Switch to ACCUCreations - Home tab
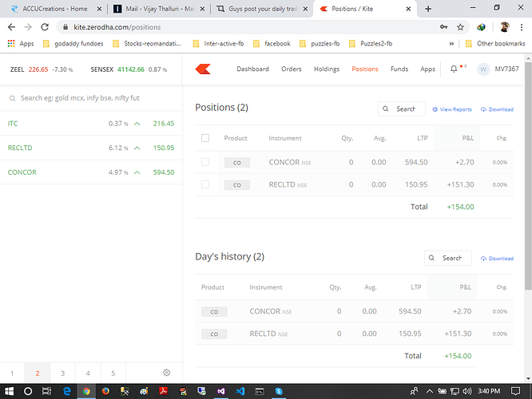Image resolution: width=532 pixels, height=399 pixels. (x=54, y=9)
